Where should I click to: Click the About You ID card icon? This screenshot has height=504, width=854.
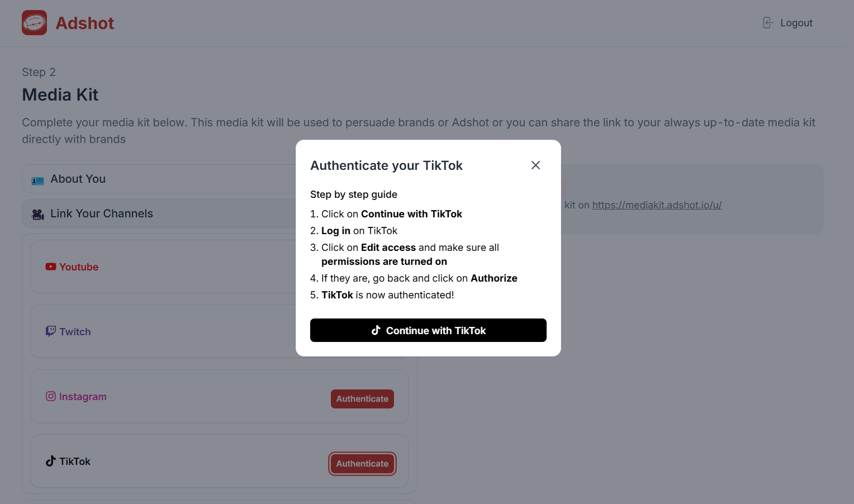tap(37, 180)
